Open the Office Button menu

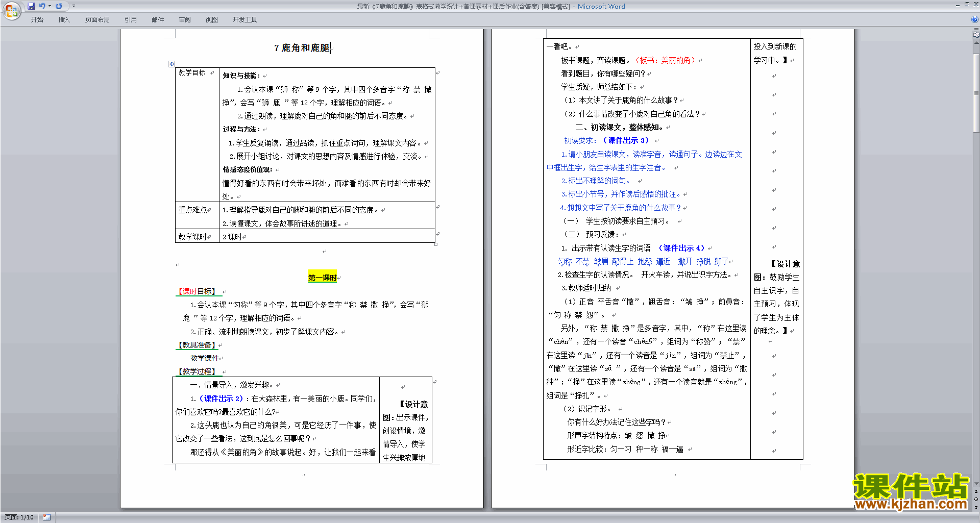(11, 10)
